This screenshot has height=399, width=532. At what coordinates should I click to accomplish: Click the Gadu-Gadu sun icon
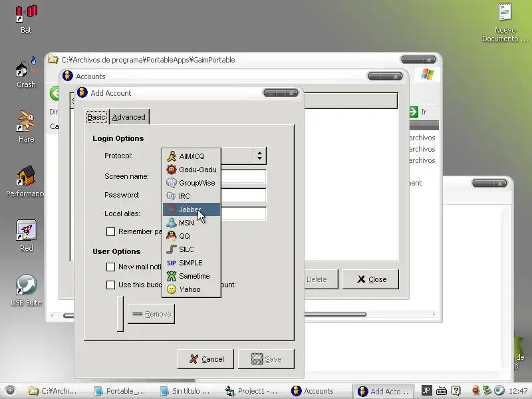[172, 170]
